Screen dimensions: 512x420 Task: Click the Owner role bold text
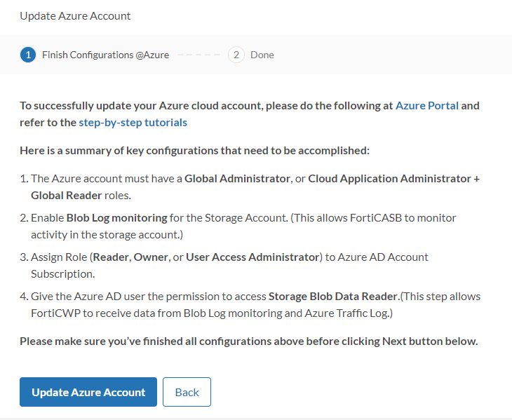pos(151,257)
